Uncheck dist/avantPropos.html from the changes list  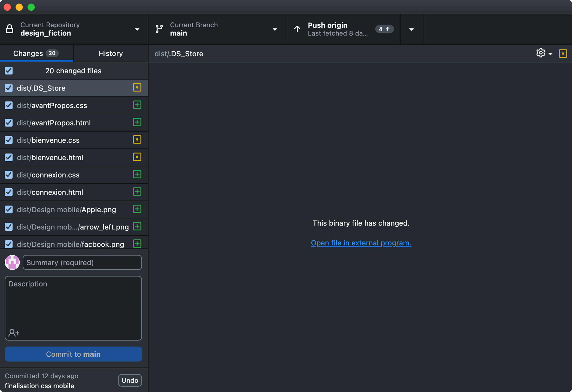coord(9,123)
